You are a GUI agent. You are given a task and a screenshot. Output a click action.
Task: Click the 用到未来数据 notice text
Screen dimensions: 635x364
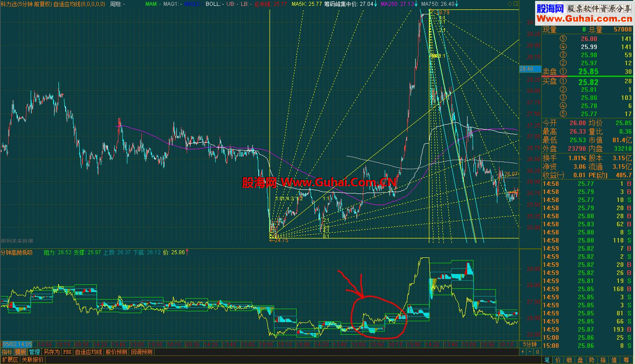pos(17,241)
